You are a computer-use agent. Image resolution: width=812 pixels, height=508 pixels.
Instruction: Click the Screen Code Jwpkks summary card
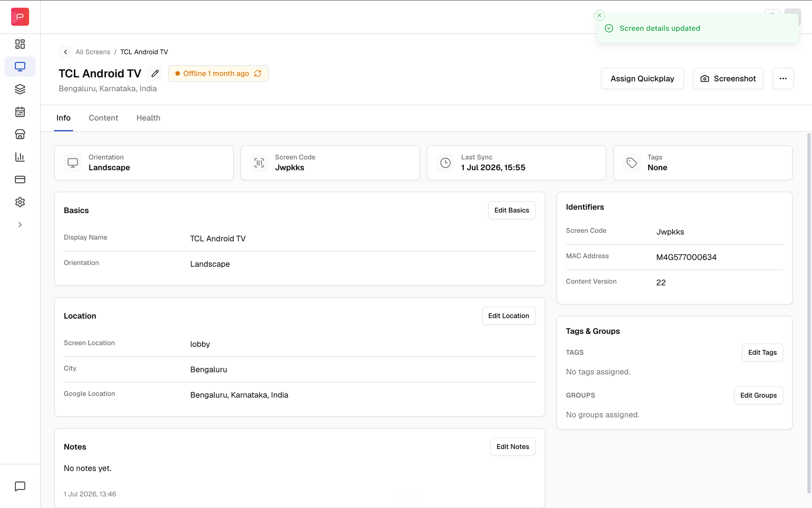pos(330,163)
